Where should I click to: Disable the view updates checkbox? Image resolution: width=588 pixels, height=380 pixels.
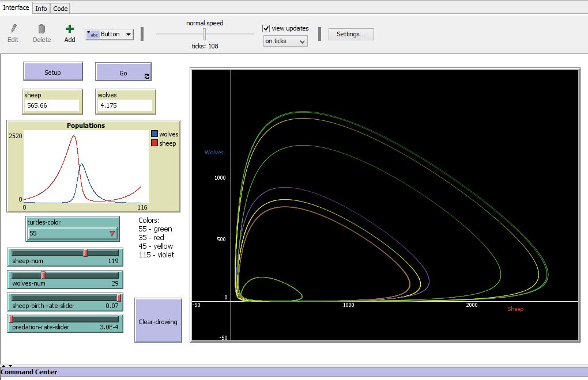pos(266,28)
